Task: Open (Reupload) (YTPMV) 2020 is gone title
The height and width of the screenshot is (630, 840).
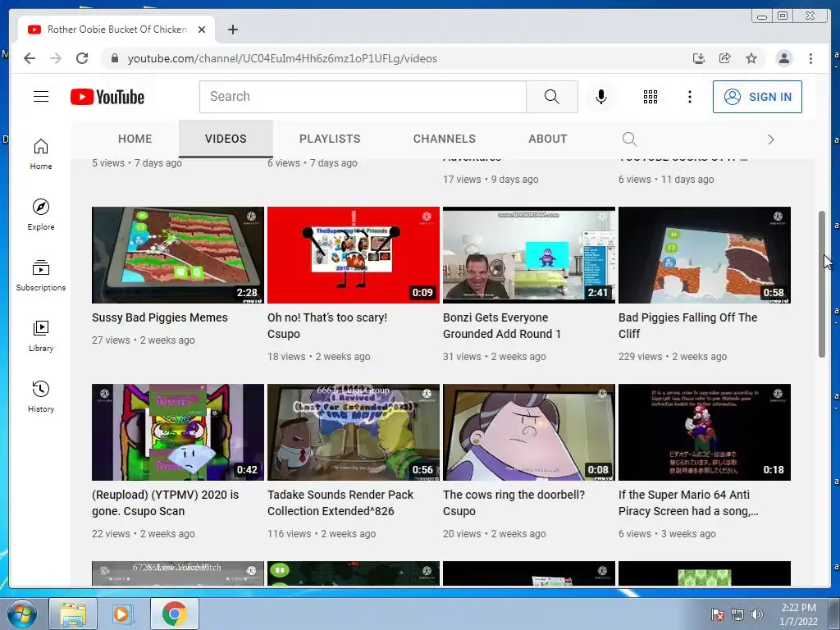Action: click(x=165, y=503)
